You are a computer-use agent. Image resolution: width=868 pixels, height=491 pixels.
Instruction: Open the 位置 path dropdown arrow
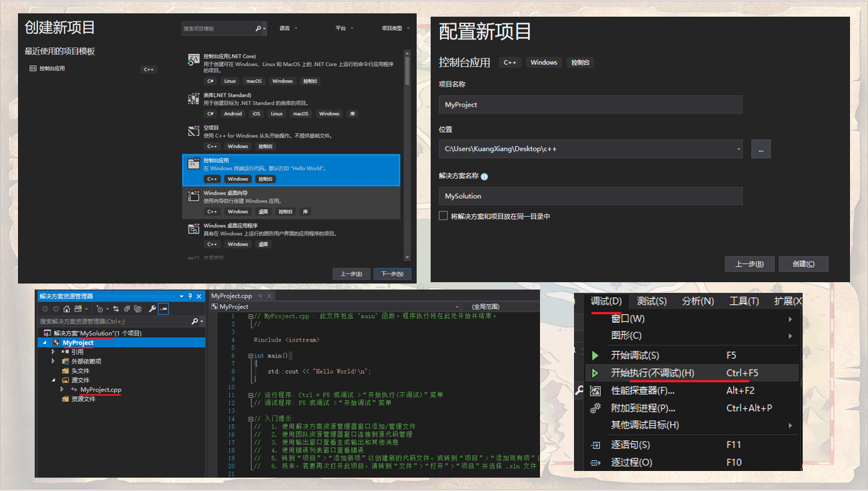click(738, 149)
